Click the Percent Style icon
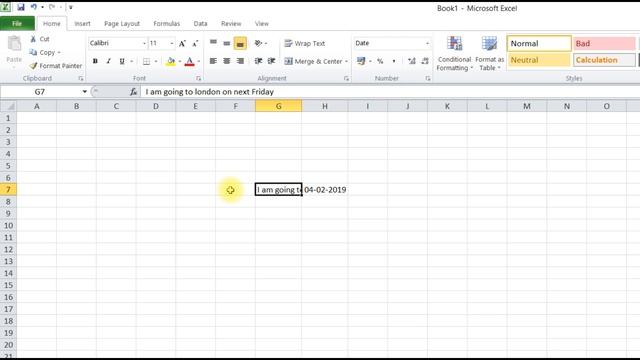Viewport: 640px width, 360px height. (x=380, y=61)
